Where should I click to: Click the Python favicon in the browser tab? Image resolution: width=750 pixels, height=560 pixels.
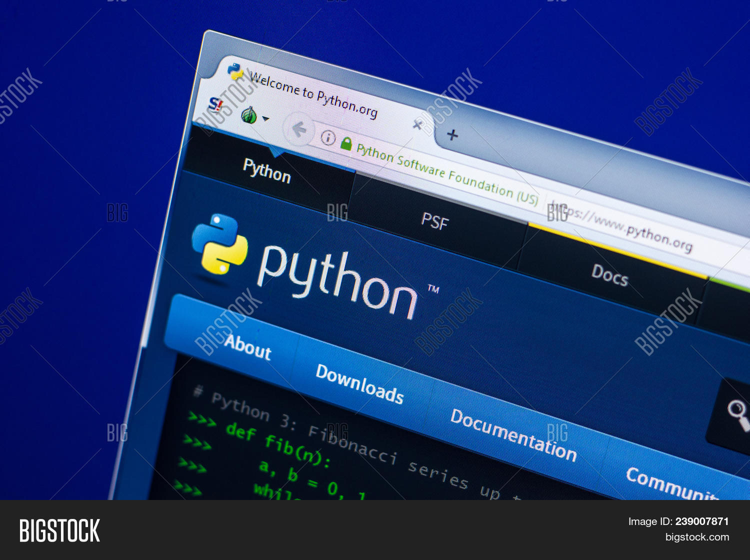235,72
